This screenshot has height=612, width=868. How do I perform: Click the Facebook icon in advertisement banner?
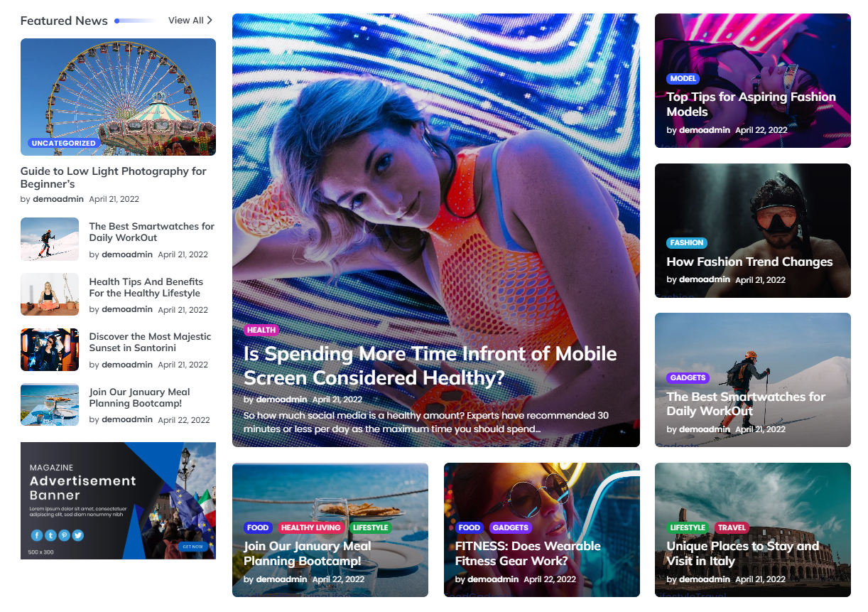pos(37,535)
